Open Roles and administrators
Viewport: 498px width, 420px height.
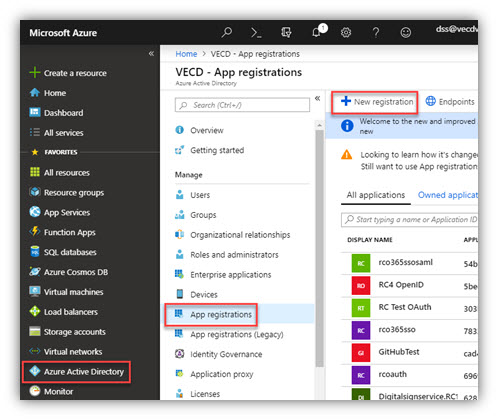point(227,255)
